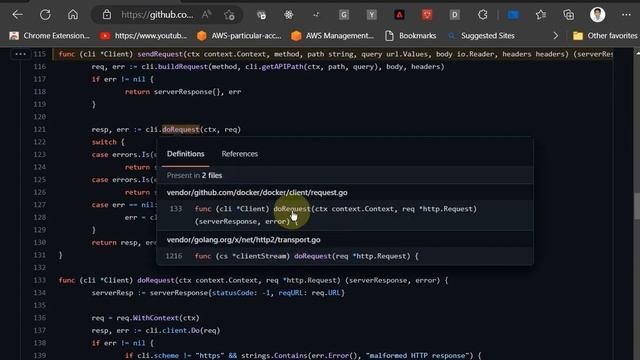
Task: Select line number 133
Action: [40, 280]
